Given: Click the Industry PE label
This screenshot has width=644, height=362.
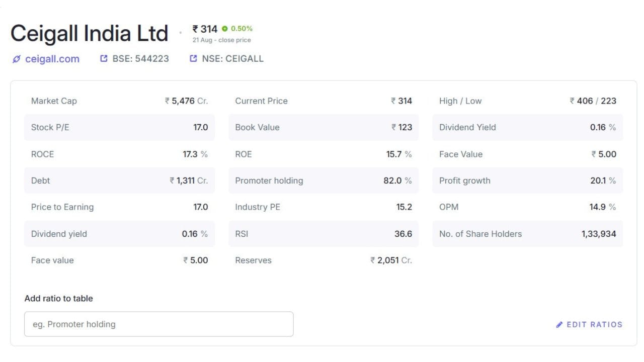Looking at the screenshot, I should click(x=257, y=207).
